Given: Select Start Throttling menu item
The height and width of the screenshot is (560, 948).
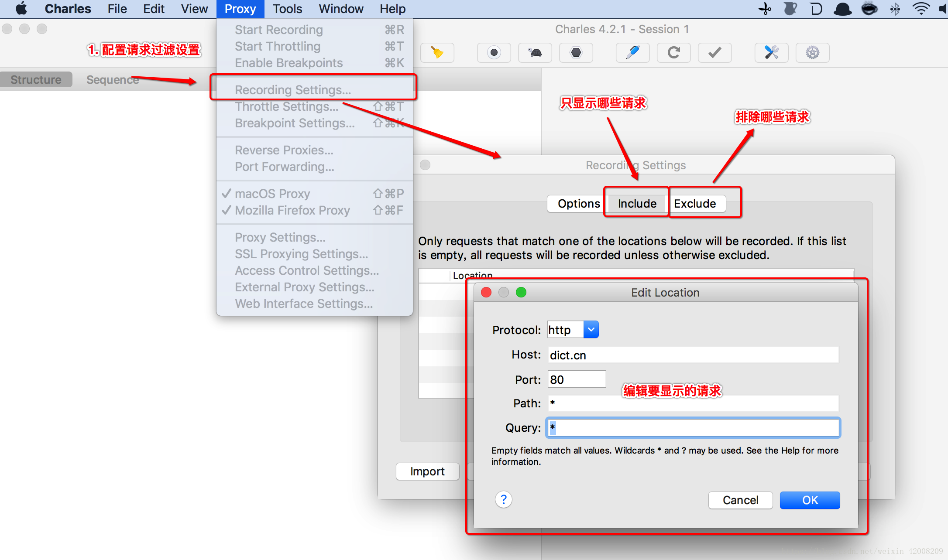Looking at the screenshot, I should coord(314,46).
